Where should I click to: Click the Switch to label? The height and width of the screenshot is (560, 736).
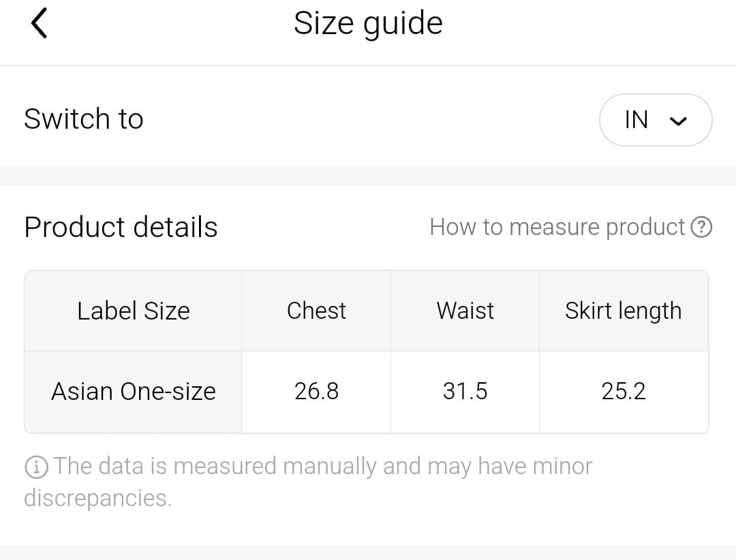84,119
